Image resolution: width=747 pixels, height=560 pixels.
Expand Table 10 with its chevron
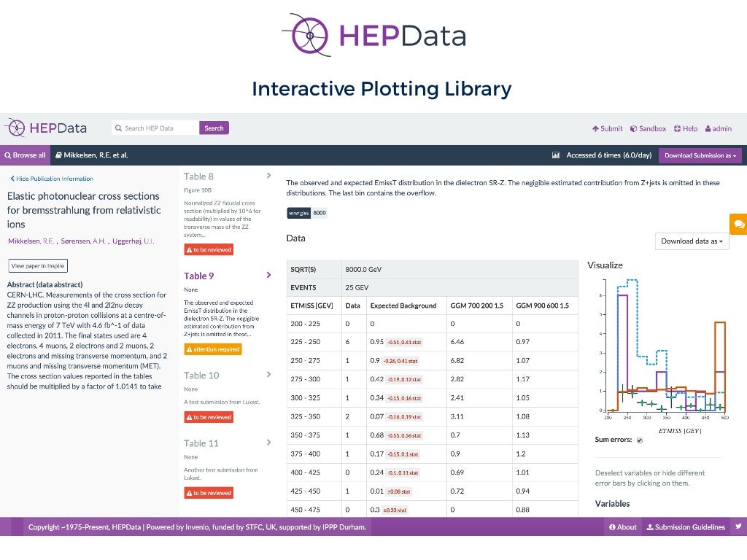pyautogui.click(x=268, y=375)
